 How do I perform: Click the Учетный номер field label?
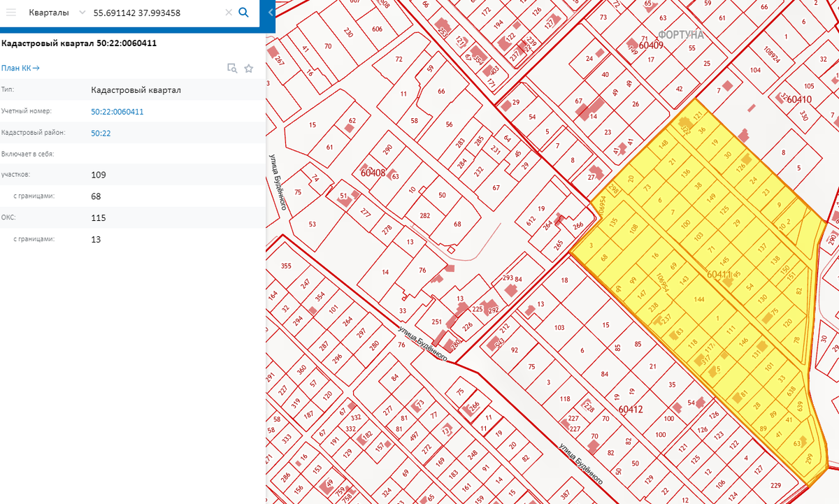click(27, 111)
